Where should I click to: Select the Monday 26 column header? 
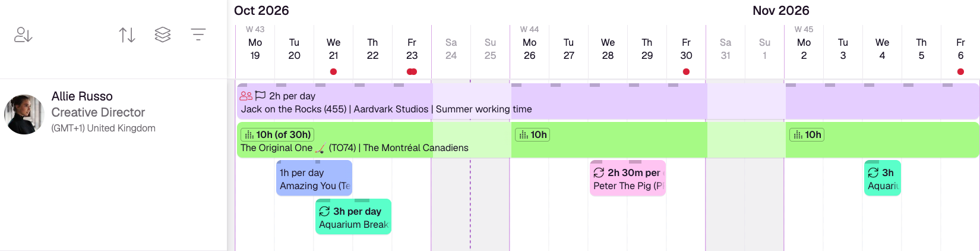pyautogui.click(x=530, y=49)
